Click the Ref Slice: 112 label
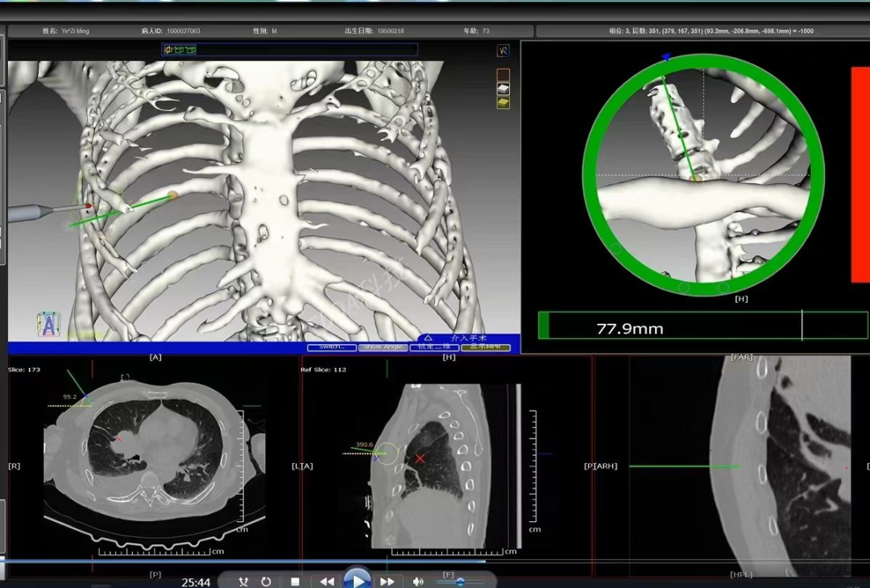Screen dimensions: 870x588 324,370
